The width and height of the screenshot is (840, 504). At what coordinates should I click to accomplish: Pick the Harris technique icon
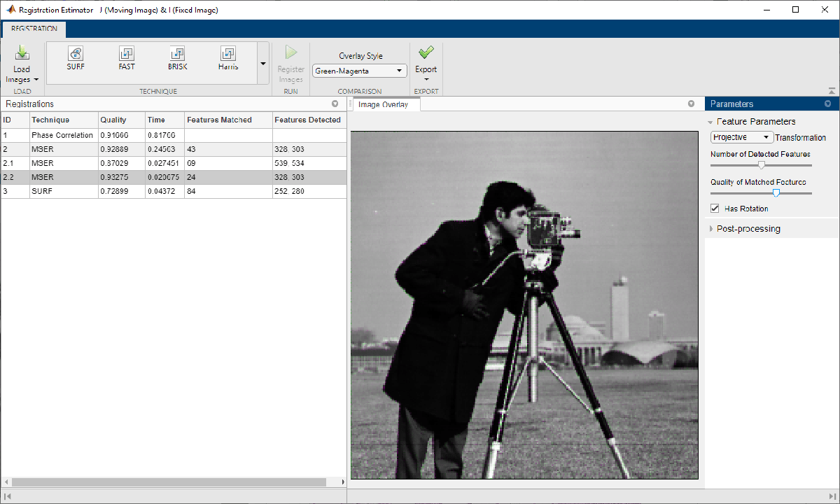[x=227, y=54]
